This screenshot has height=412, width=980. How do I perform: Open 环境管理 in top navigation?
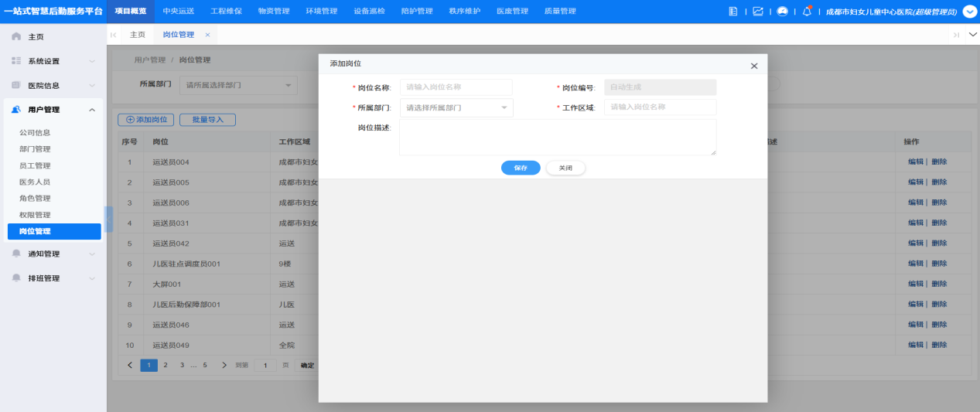[322, 12]
